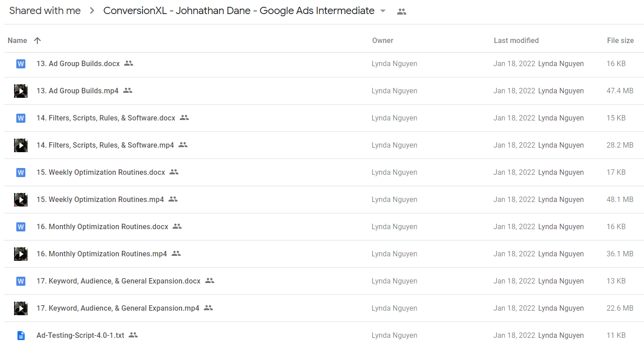The width and height of the screenshot is (644, 346).
Task: Select 17. Keyword, Audience, & General Expansion.docx
Action: 119,281
